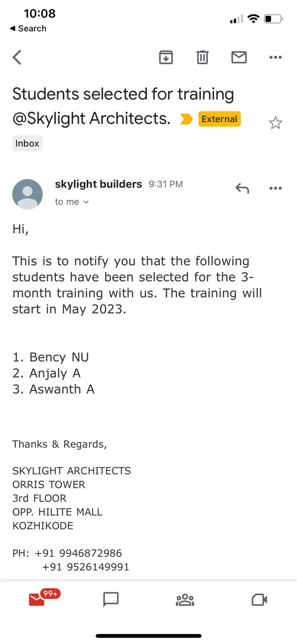
Task: Tap the External label tag
Action: [219, 119]
